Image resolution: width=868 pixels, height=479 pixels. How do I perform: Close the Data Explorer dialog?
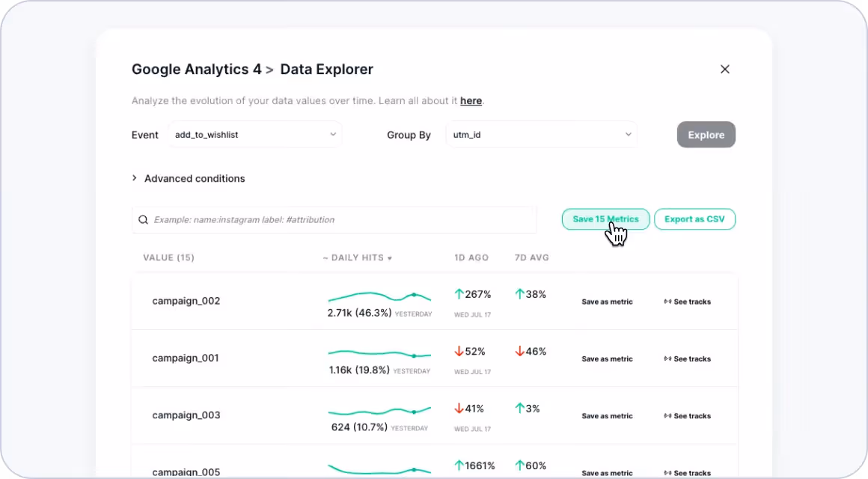[724, 69]
